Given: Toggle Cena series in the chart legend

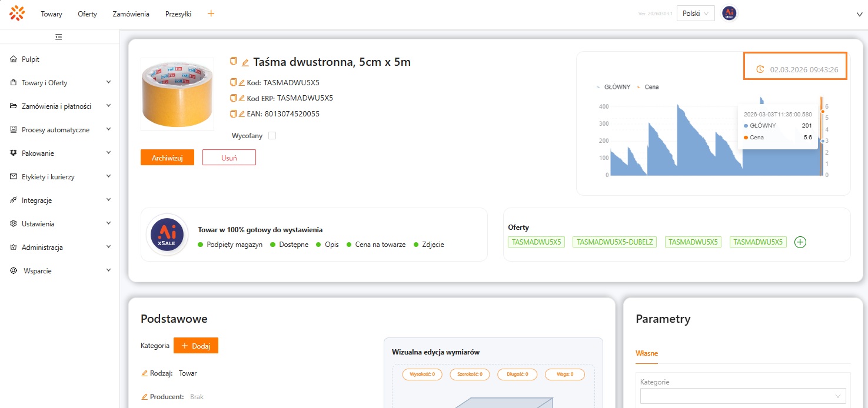Looking at the screenshot, I should [x=648, y=87].
